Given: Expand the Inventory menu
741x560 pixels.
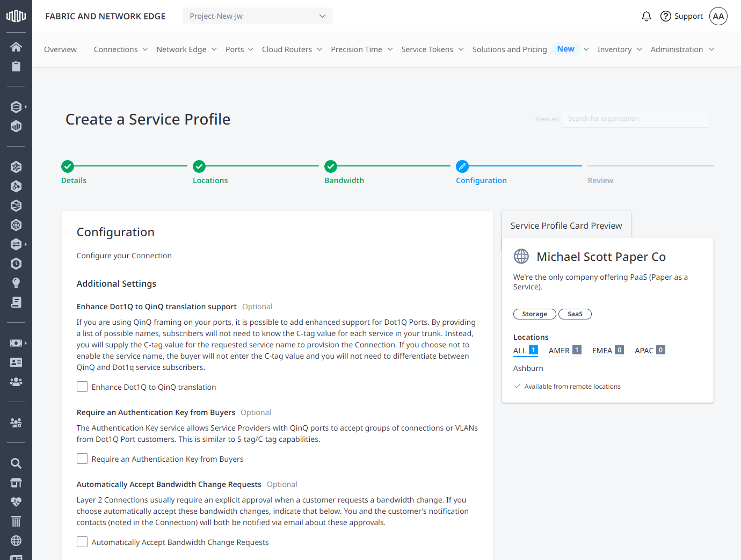Looking at the screenshot, I should pos(620,49).
